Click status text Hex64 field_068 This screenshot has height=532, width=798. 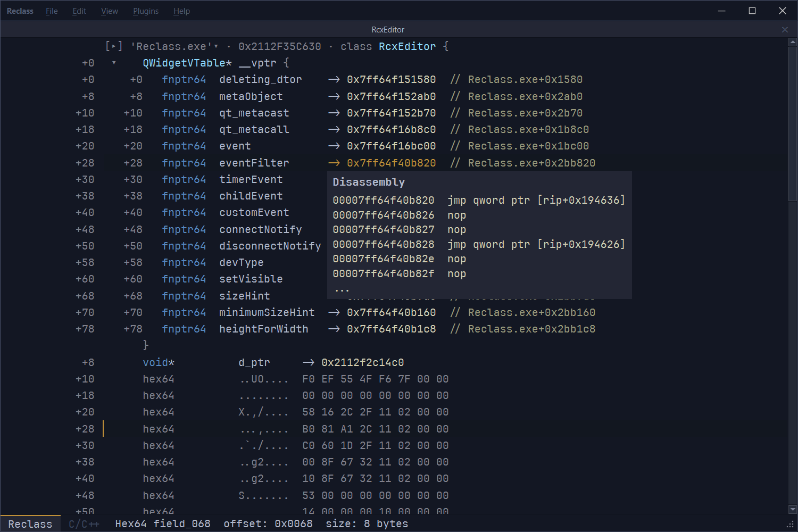click(163, 524)
